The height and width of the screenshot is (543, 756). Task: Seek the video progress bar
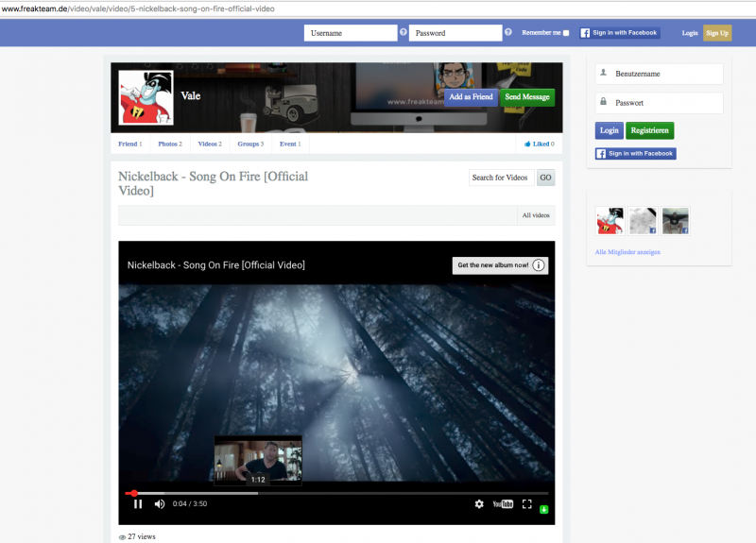[x=336, y=493]
